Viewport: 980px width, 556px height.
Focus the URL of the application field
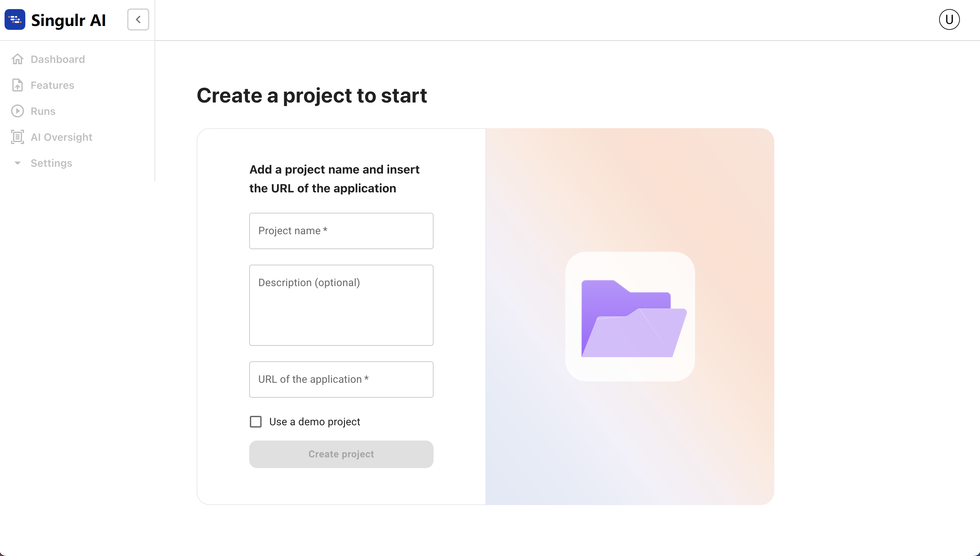click(x=341, y=379)
